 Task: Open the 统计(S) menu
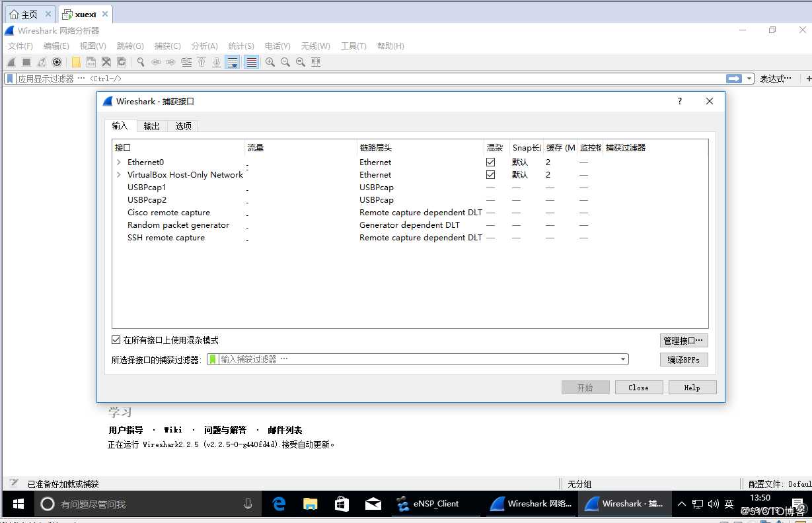(241, 46)
